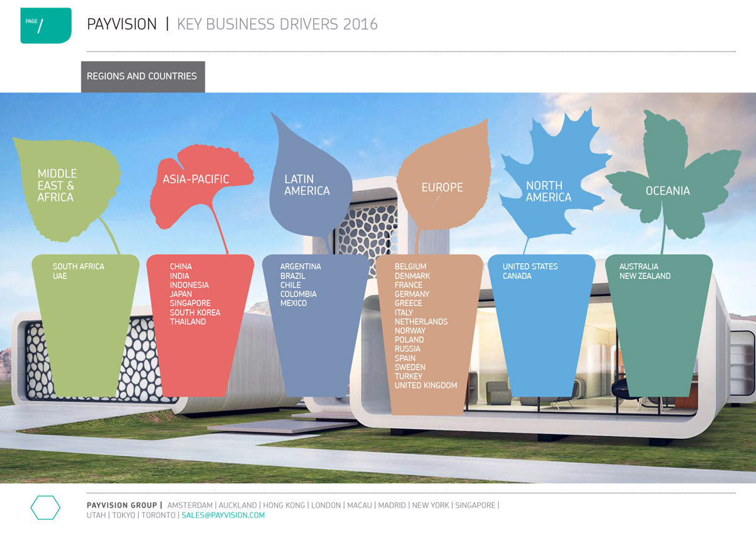
Task: Click JAPAN in the red pot
Action: [181, 294]
